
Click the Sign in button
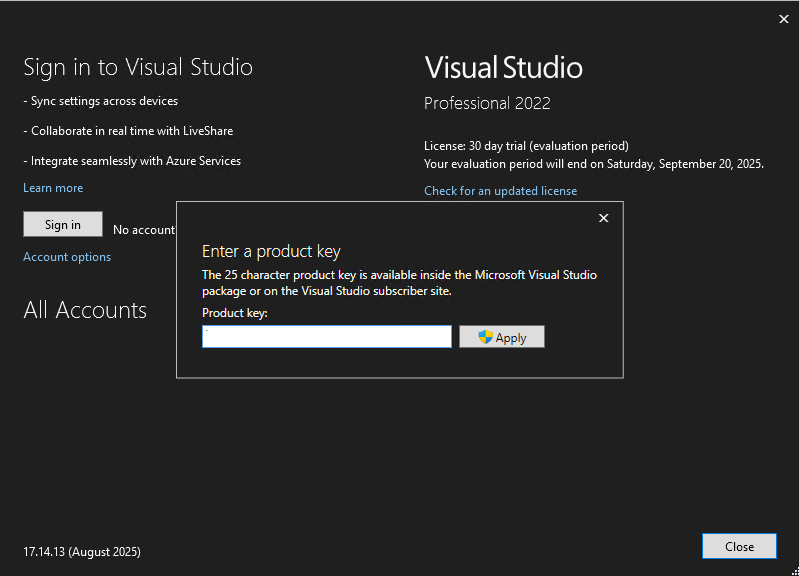click(x=63, y=224)
